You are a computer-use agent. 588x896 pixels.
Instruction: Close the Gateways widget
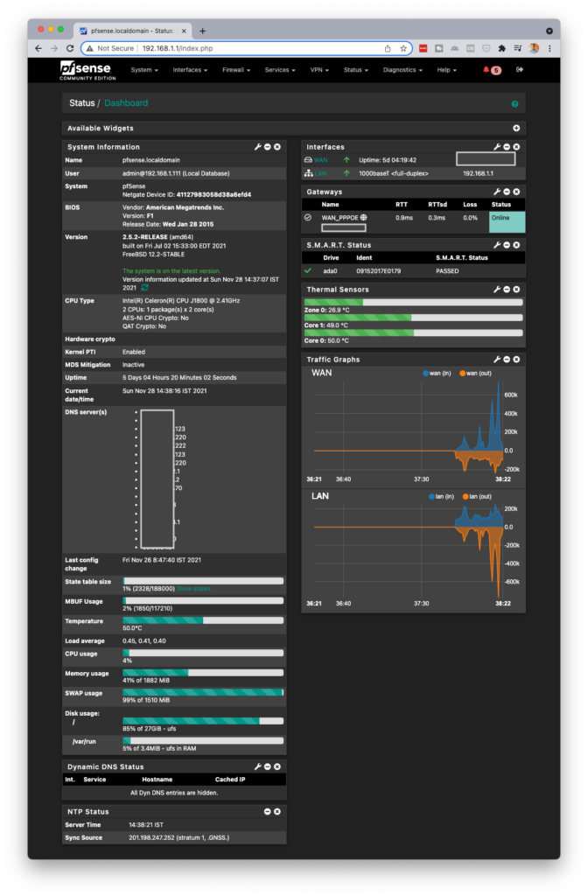[x=516, y=192]
